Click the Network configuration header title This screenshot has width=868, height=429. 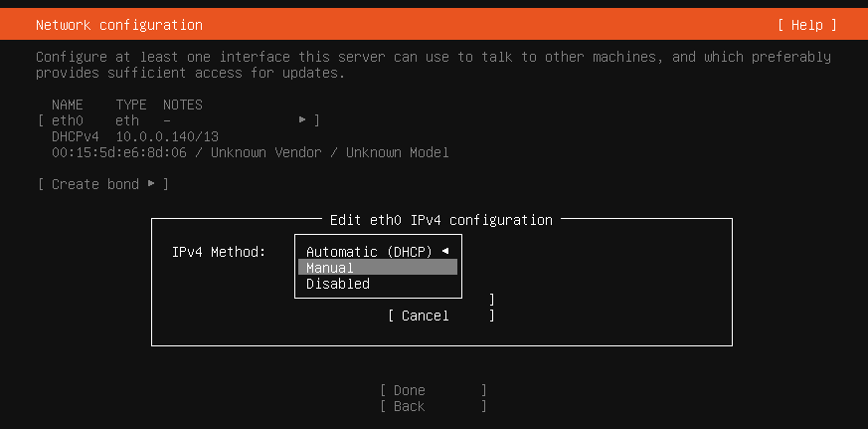click(119, 25)
